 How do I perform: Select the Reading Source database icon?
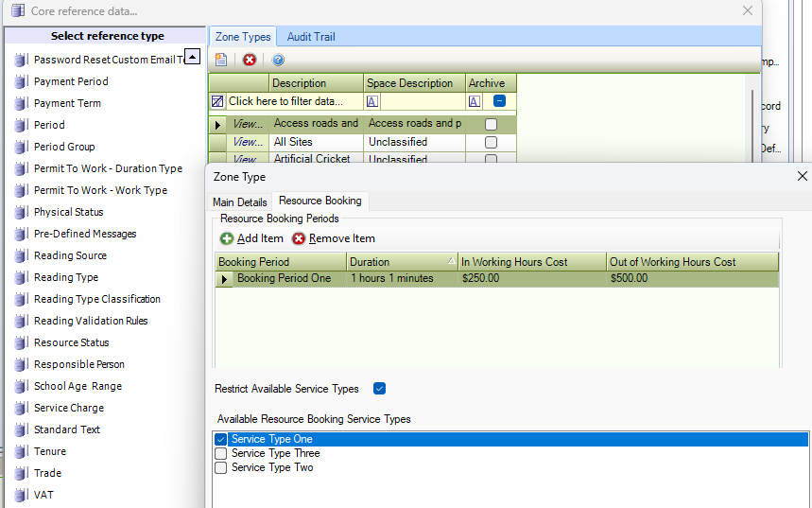pyautogui.click(x=21, y=255)
